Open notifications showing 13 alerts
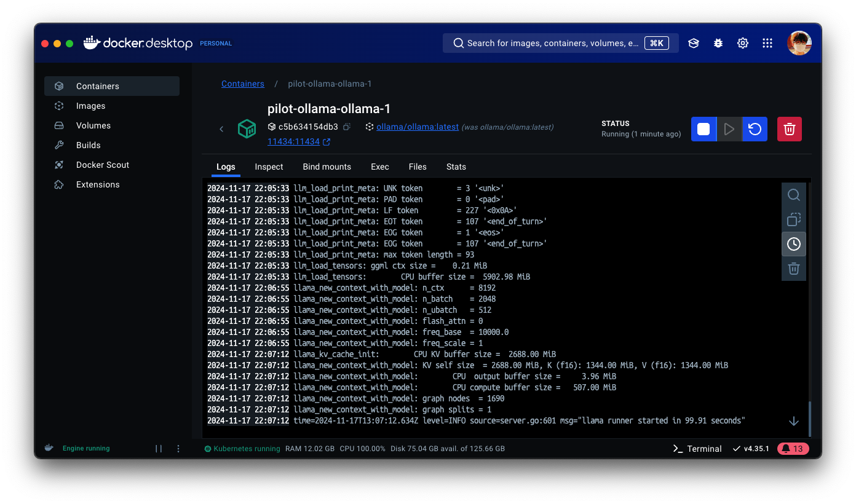 pyautogui.click(x=793, y=449)
